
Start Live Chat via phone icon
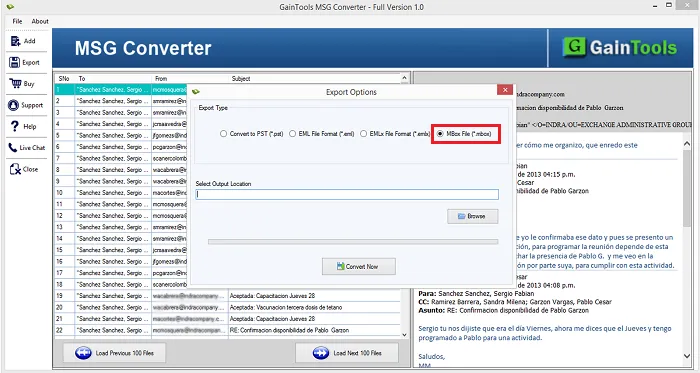[x=13, y=148]
